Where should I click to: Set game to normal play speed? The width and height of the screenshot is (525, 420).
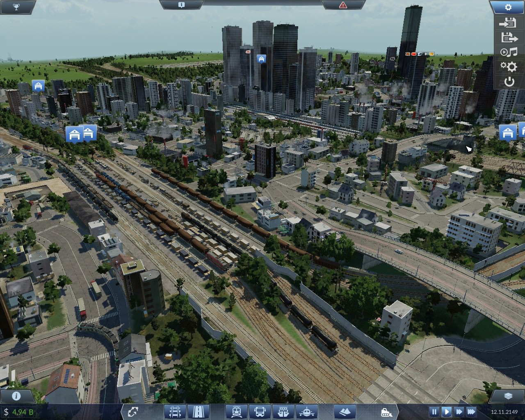[447, 411]
